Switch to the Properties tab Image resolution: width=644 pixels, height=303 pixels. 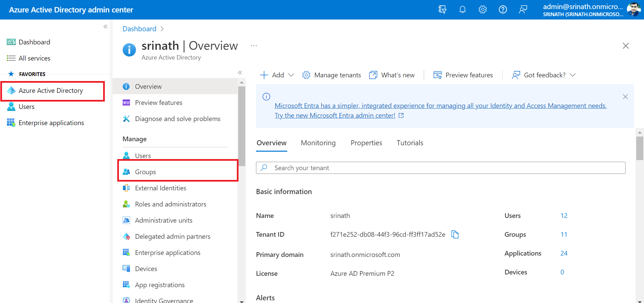point(366,143)
